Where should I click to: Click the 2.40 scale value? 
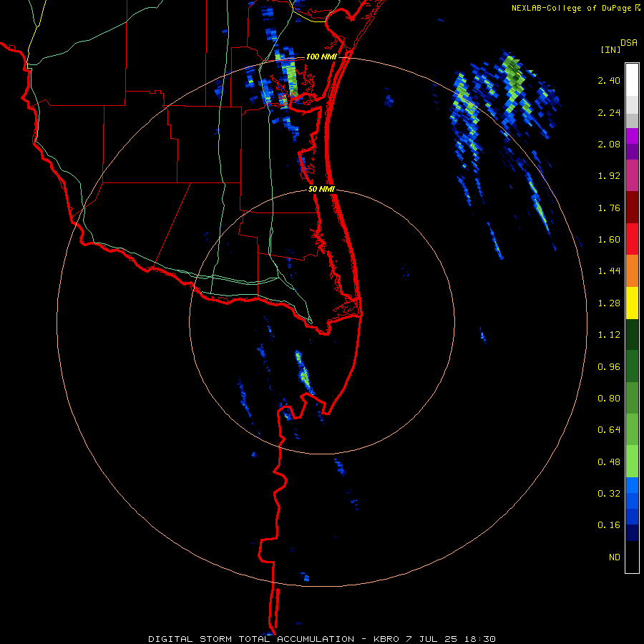[609, 80]
